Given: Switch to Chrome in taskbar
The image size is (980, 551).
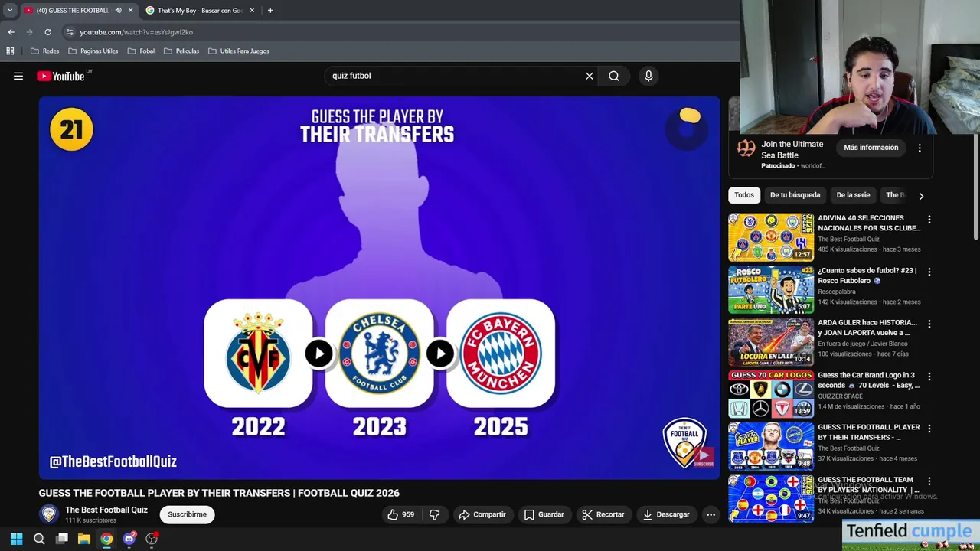Looking at the screenshot, I should click(106, 539).
